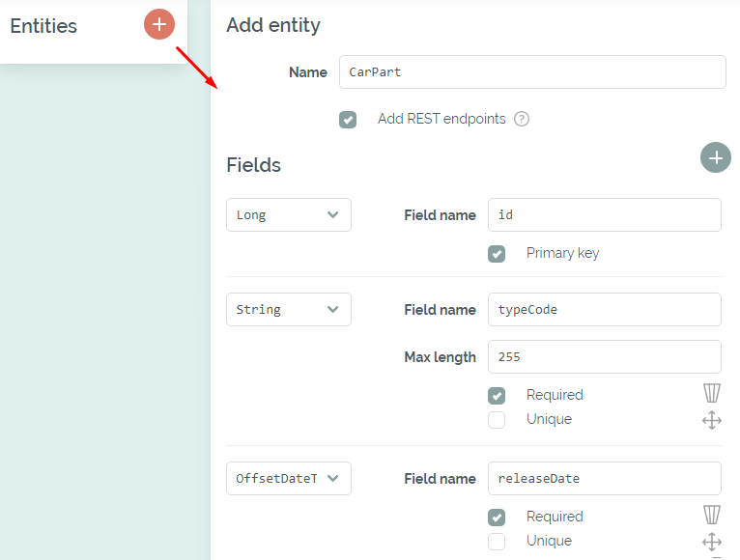The width and height of the screenshot is (740, 560).
Task: Add a new field with the teal plus icon
Action: [x=716, y=157]
